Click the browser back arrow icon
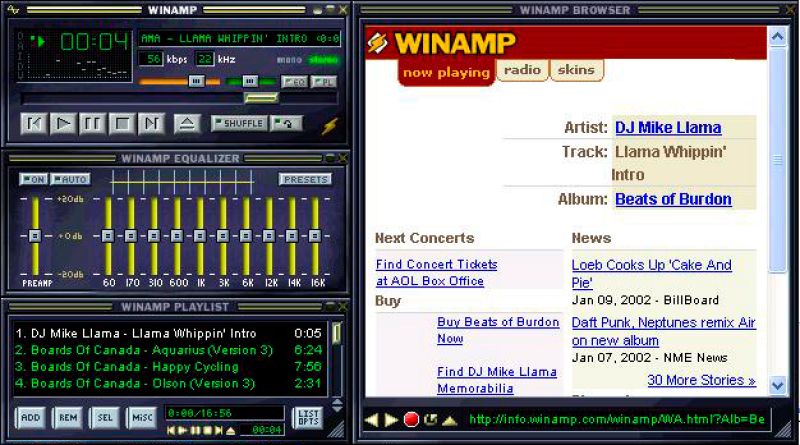Screen dimensions: 800x445 tap(372, 419)
